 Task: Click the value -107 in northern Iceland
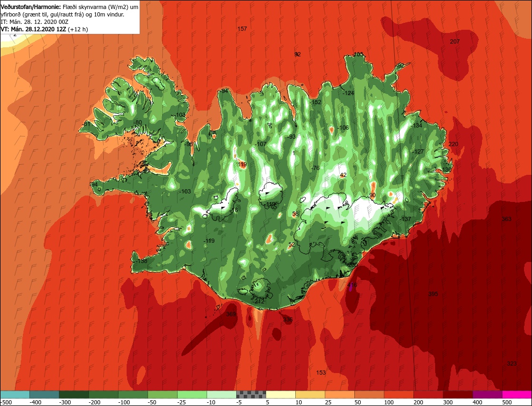click(261, 144)
